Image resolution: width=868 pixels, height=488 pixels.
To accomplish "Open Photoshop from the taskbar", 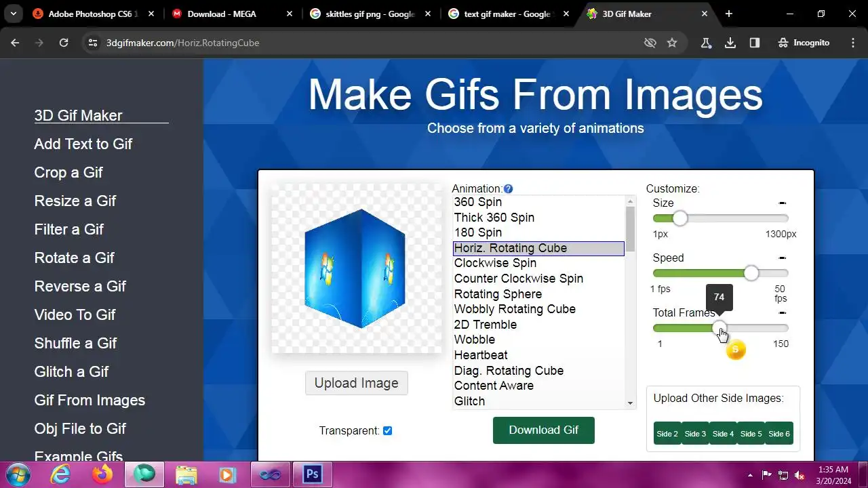I will tap(312, 474).
